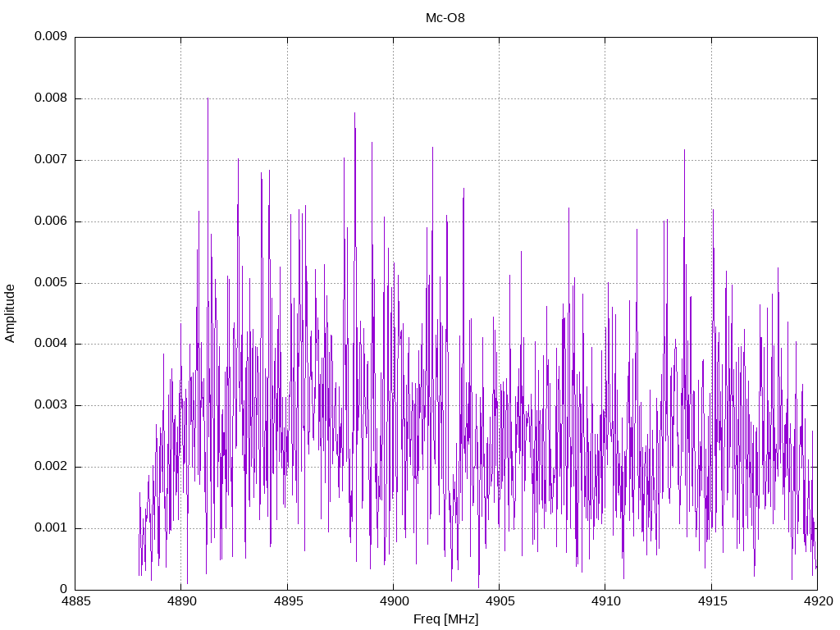Click the 0.005 y-axis tick label
The image size is (840, 630).
click(51, 282)
